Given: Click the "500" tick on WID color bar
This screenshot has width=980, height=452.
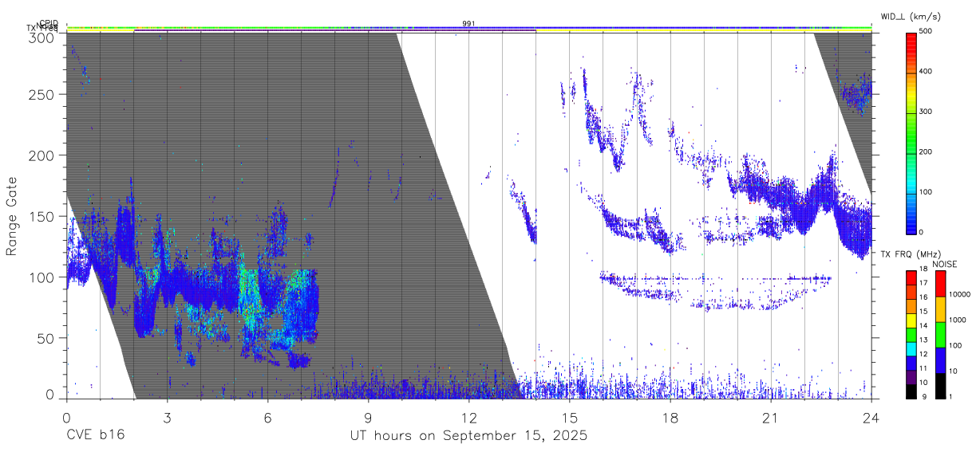Looking at the screenshot, I should click(926, 32).
